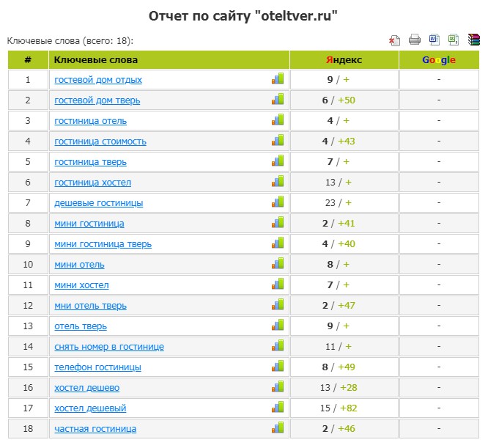Click the PDF export icon with red mark
488x448 pixels.
394,40
